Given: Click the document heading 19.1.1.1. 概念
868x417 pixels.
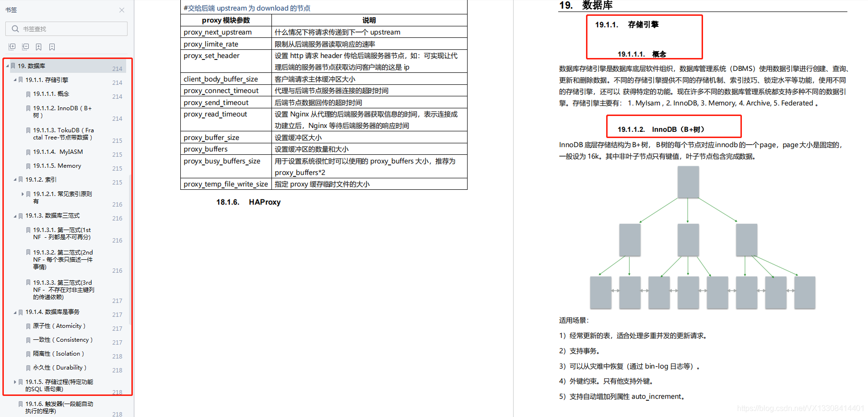Looking at the screenshot, I should tap(642, 54).
